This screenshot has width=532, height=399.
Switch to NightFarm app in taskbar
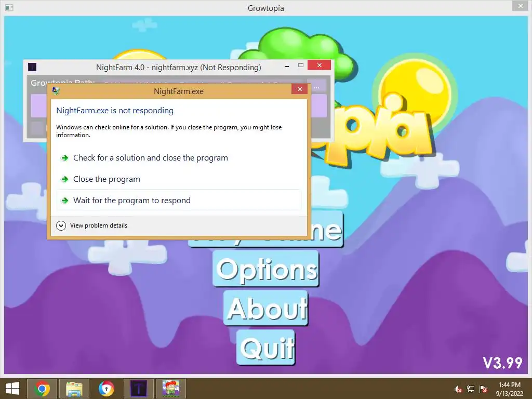click(x=138, y=389)
